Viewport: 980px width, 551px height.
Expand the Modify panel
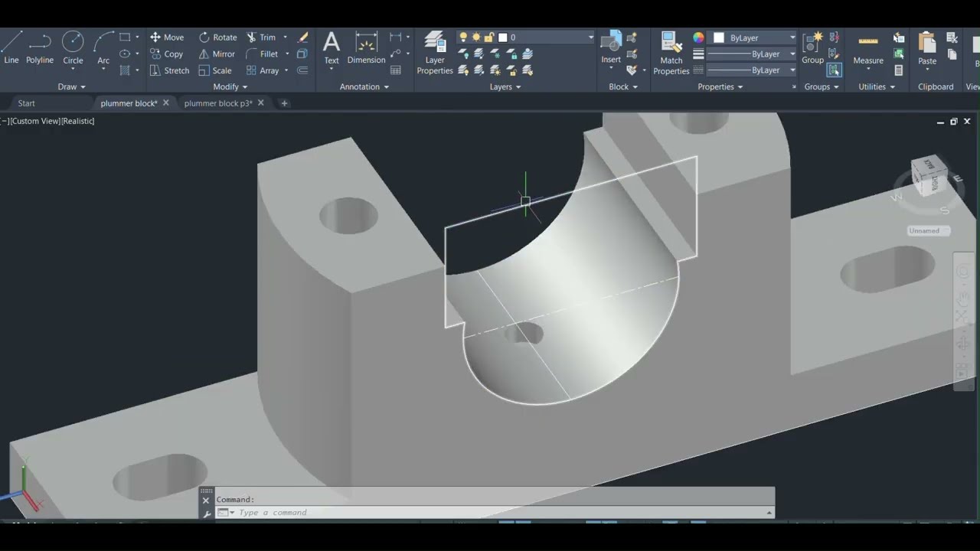point(230,86)
